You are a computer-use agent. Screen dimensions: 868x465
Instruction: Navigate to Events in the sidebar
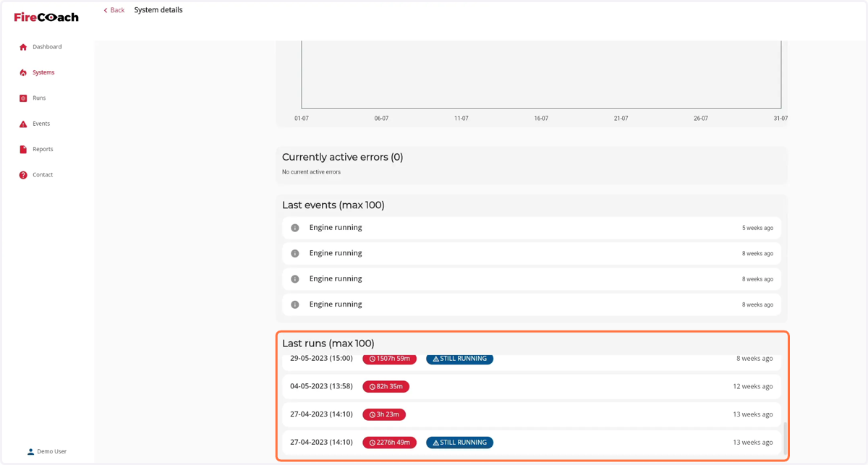coord(41,124)
